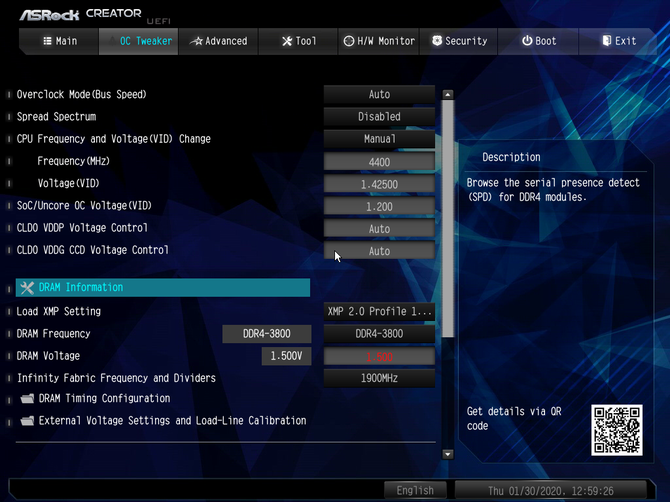670x502 pixels.
Task: Open the Main tab
Action: pyautogui.click(x=60, y=41)
